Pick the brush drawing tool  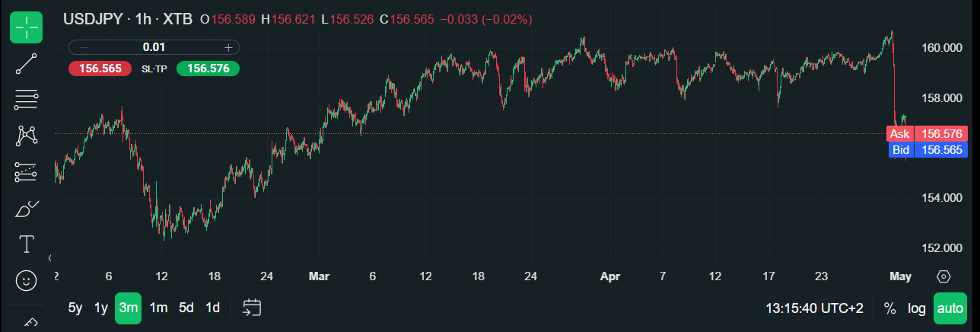point(27,208)
